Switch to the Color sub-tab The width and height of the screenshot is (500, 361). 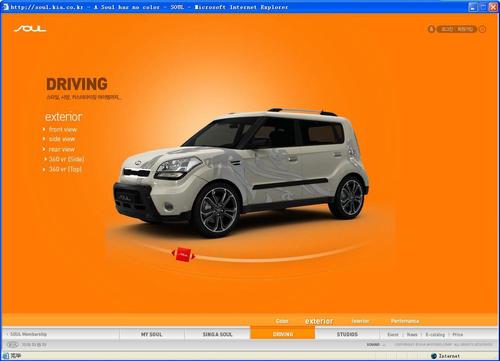(282, 321)
